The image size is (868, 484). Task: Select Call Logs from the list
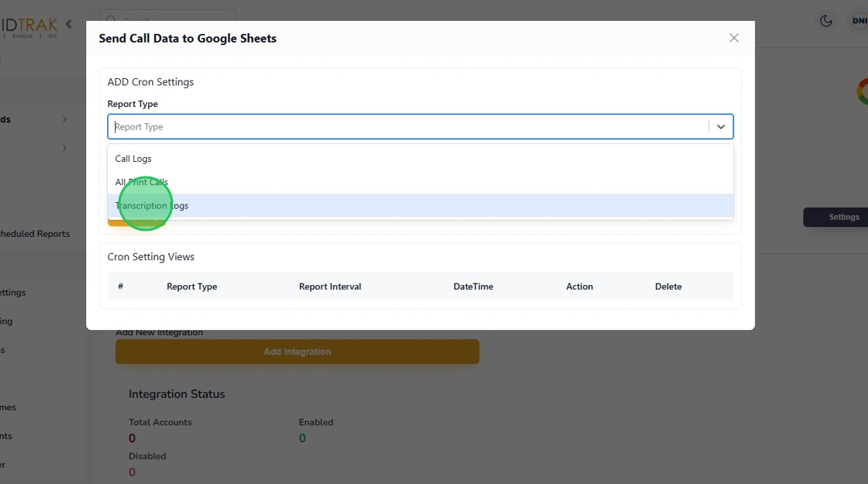click(x=133, y=159)
